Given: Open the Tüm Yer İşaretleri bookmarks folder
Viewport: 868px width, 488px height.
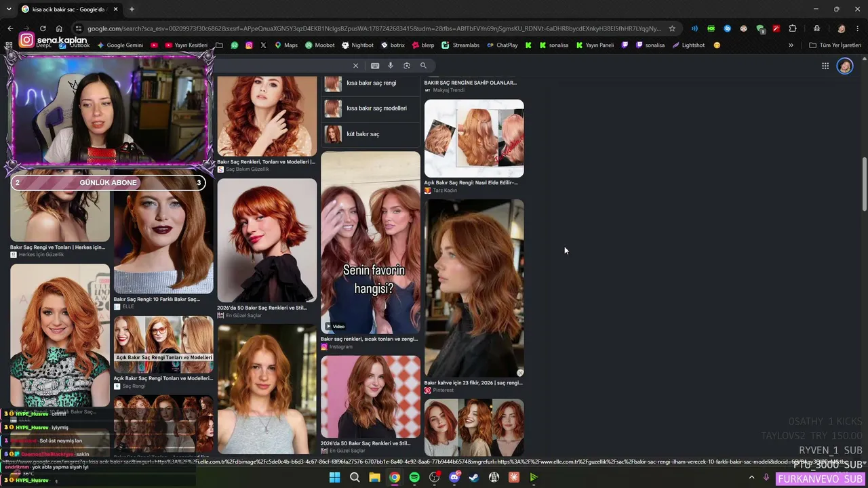Looking at the screenshot, I should (x=835, y=45).
